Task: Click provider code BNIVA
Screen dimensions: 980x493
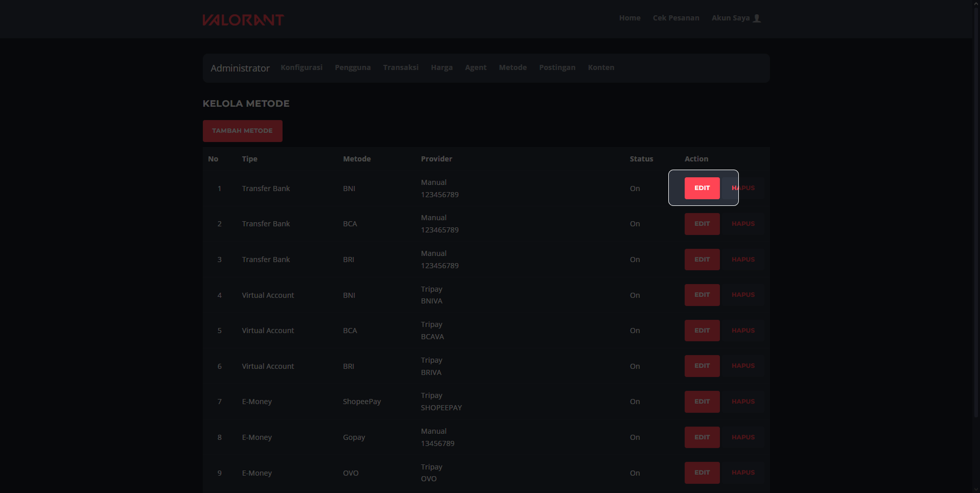Action: pyautogui.click(x=432, y=301)
